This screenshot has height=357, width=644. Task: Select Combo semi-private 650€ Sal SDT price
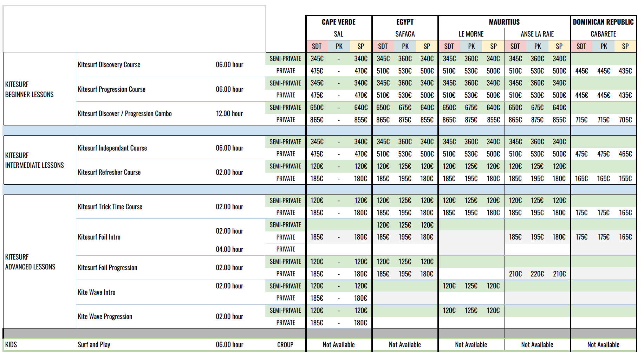point(317,108)
